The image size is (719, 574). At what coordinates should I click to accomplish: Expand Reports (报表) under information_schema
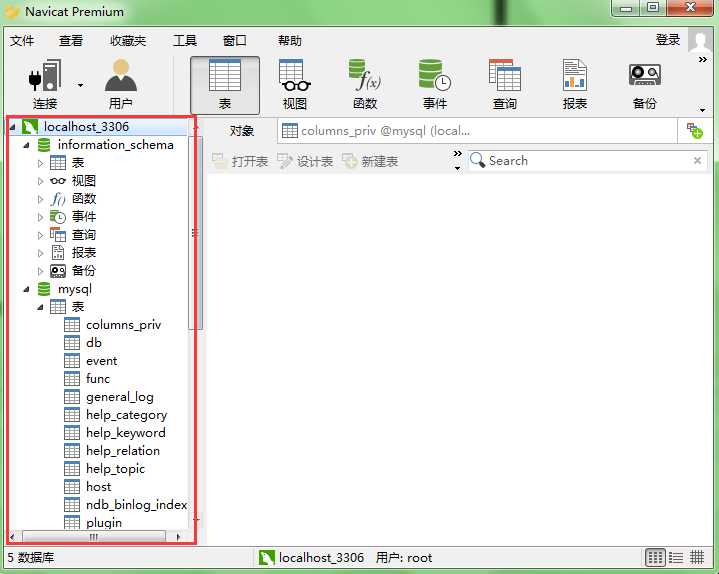[40, 253]
